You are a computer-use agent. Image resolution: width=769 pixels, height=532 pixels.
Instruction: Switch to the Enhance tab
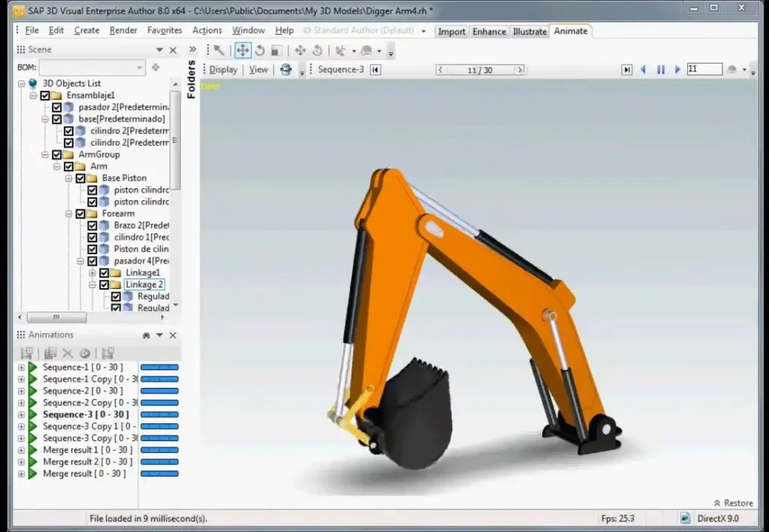(x=489, y=32)
